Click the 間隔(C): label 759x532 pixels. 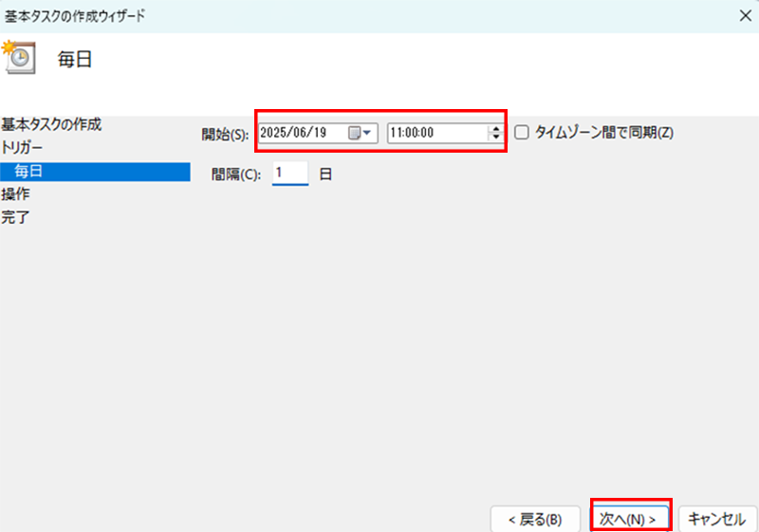tap(236, 174)
